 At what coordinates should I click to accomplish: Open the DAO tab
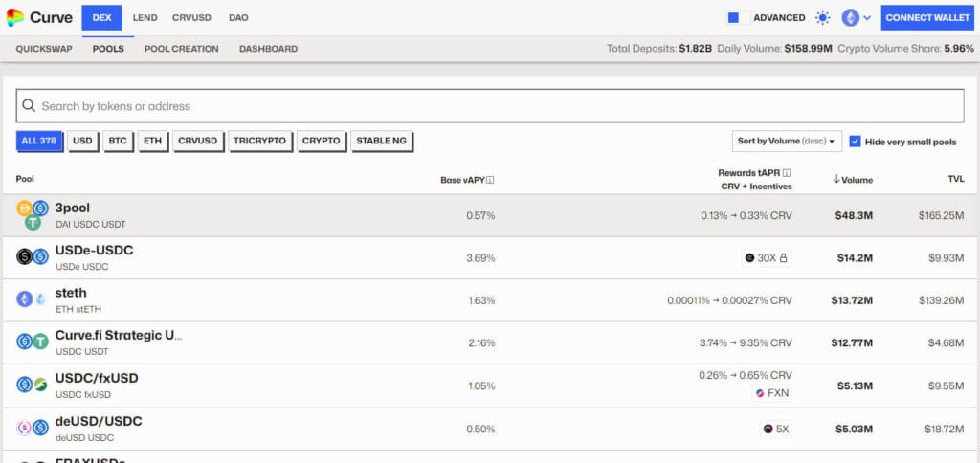(238, 17)
